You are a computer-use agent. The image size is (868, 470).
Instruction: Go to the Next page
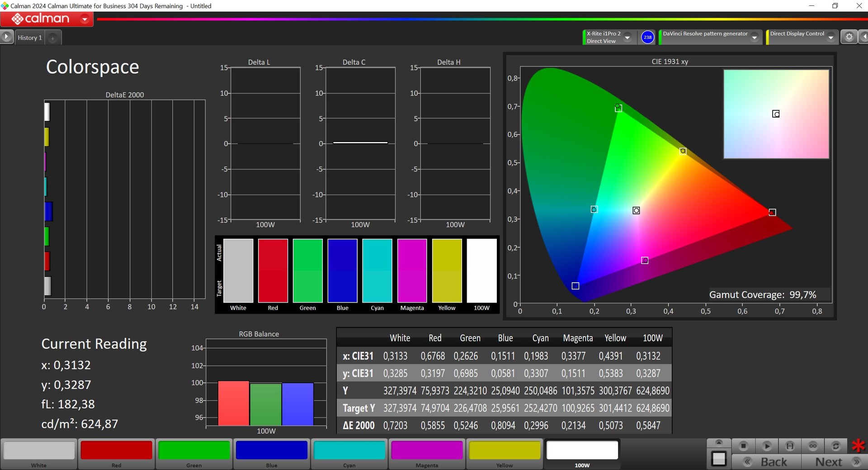835,462
